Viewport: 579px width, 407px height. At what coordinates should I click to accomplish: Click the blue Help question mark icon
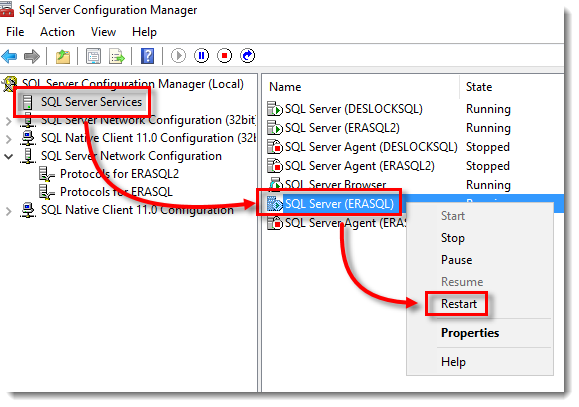(147, 56)
